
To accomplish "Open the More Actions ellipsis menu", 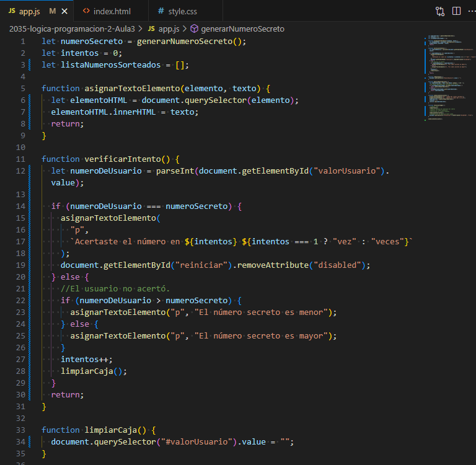I will pyautogui.click(x=472, y=11).
